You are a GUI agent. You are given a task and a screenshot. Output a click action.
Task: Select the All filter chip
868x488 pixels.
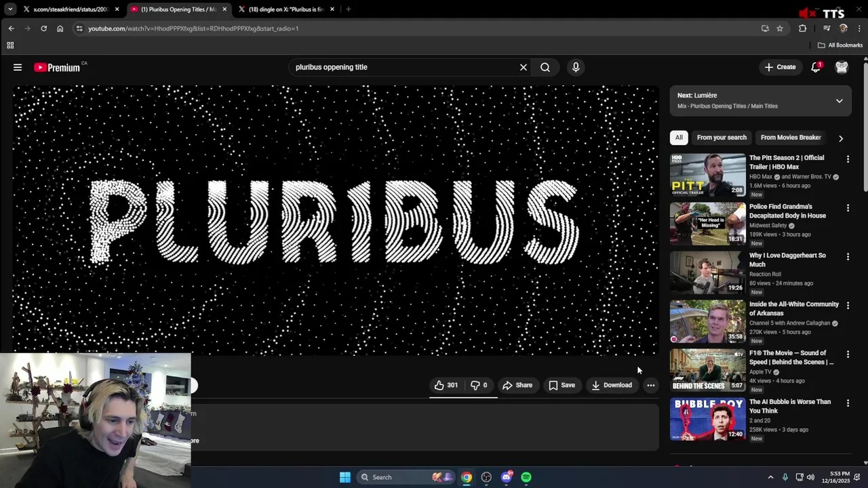[x=679, y=138]
